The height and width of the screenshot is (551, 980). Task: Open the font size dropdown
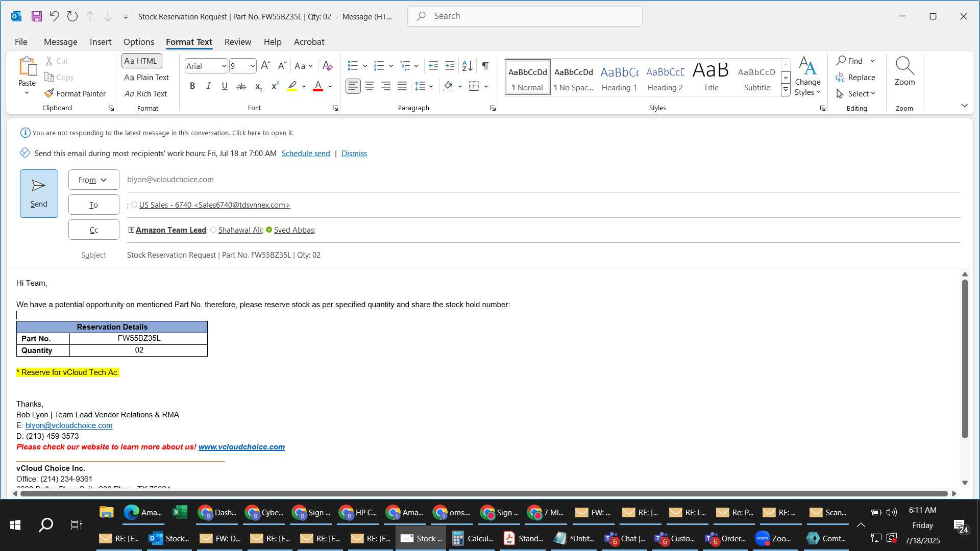click(252, 66)
